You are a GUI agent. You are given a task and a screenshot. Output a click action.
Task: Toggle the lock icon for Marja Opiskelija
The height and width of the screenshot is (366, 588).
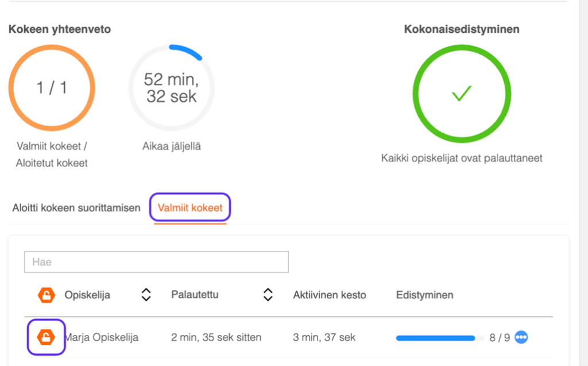pyautogui.click(x=46, y=337)
